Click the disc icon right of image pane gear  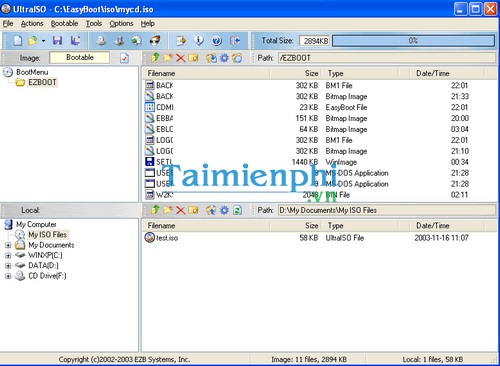[237, 58]
